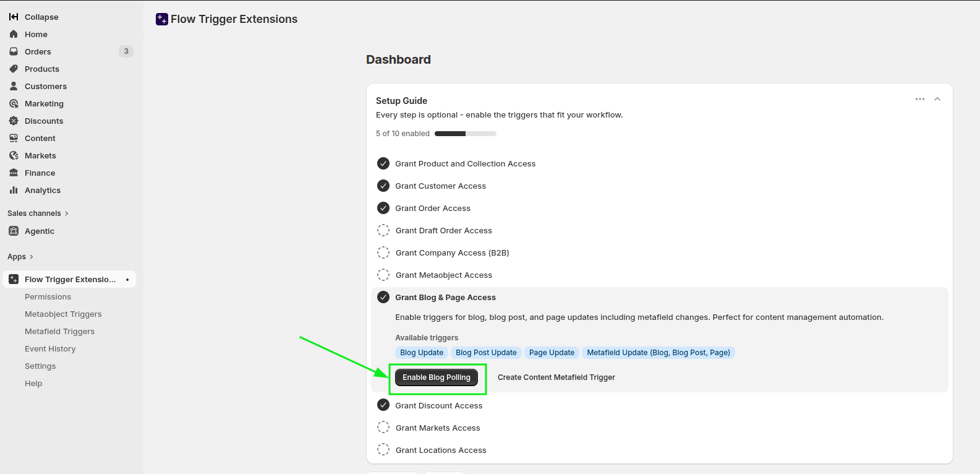Click the Setup Guide heading
980x474 pixels.
tap(402, 101)
